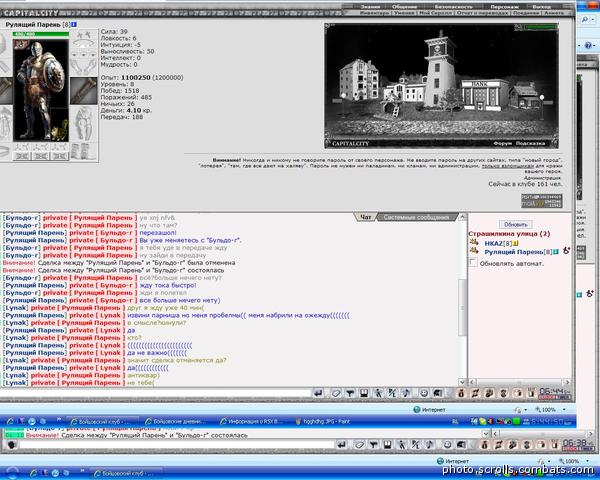Click the private-message icon next to HKAZ
This screenshot has width=600, height=480.
[474, 242]
